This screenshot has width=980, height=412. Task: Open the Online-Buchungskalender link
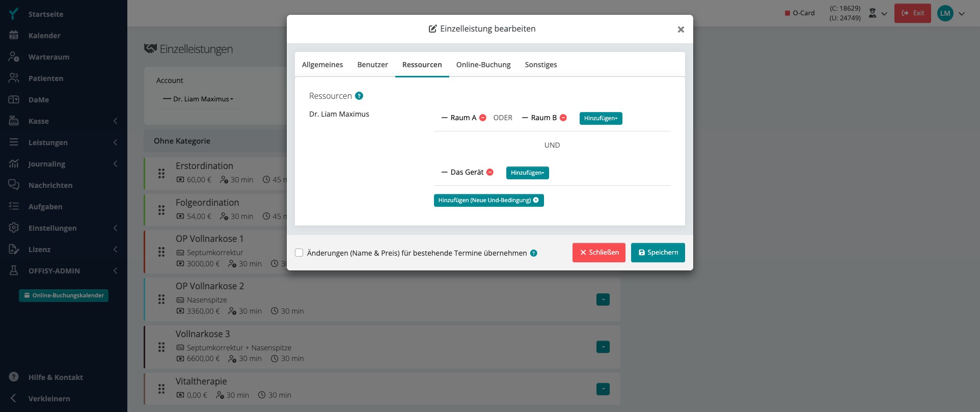click(x=64, y=295)
